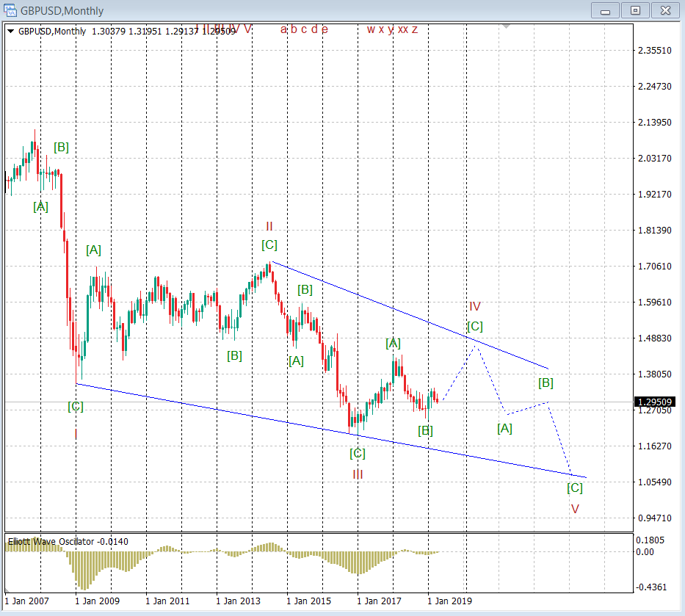Select the upper blue trendline of the wedge
Screen dimensions: 685x616
[410, 316]
